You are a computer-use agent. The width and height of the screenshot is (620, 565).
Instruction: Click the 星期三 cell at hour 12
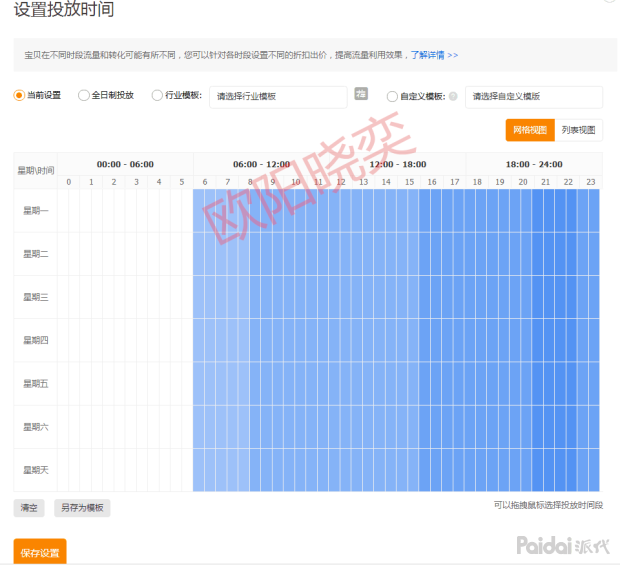(341, 297)
